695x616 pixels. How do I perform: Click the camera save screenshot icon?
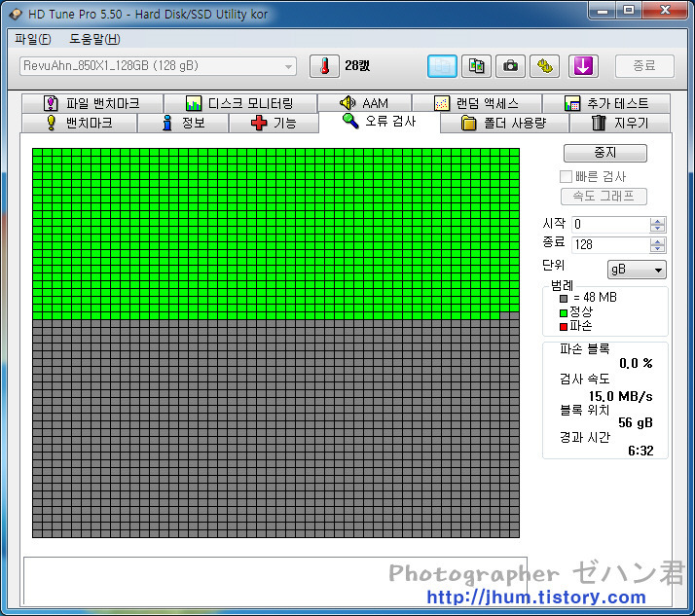510,66
